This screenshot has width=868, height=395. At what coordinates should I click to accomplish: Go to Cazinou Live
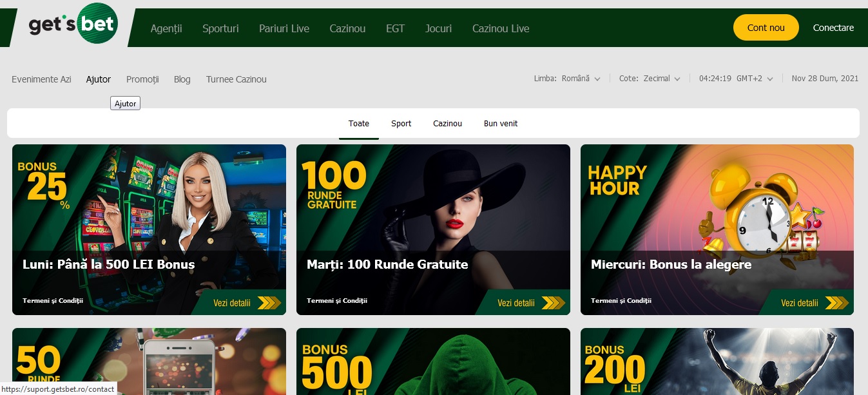pos(501,28)
